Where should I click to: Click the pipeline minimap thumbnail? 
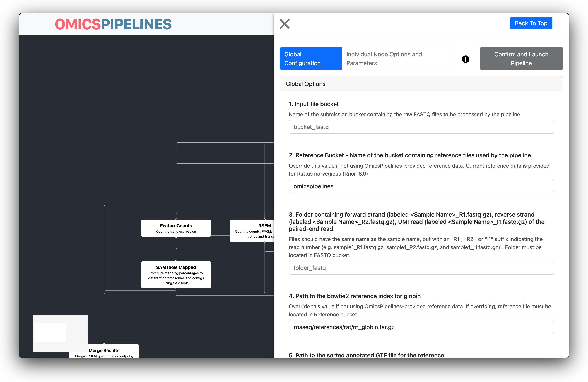coord(60,334)
